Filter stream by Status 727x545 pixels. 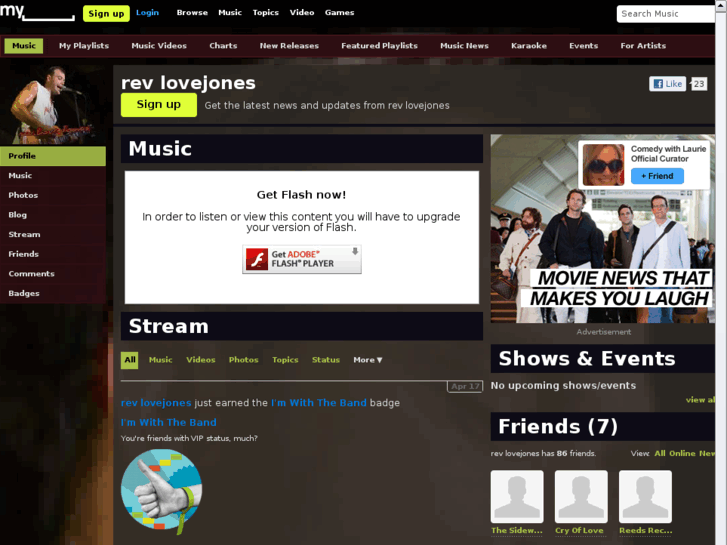pos(326,360)
